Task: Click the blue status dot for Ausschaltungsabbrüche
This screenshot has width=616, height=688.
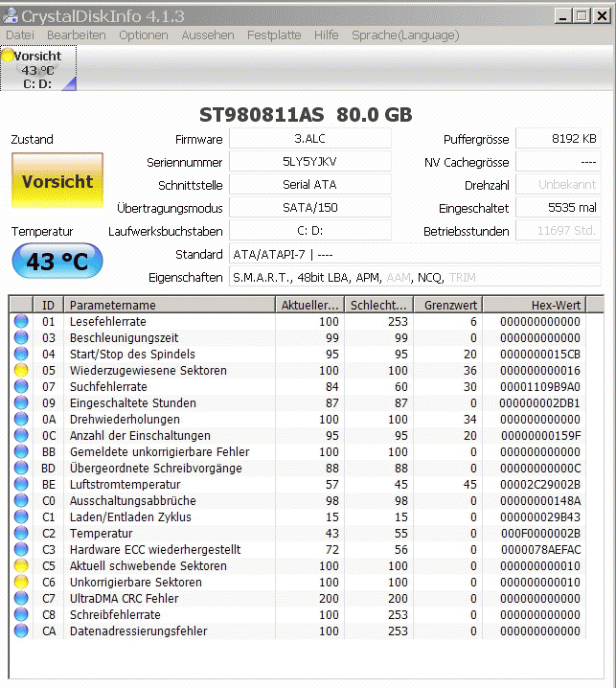Action: pos(21,500)
